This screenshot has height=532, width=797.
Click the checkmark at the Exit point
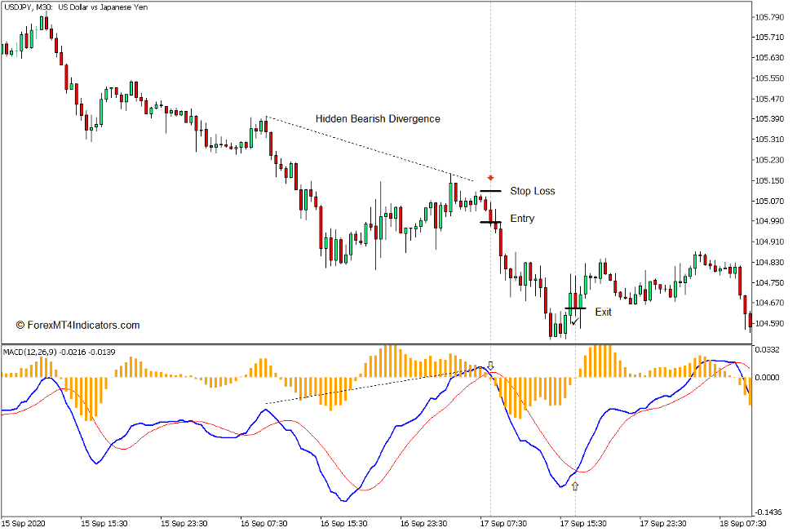coord(573,323)
